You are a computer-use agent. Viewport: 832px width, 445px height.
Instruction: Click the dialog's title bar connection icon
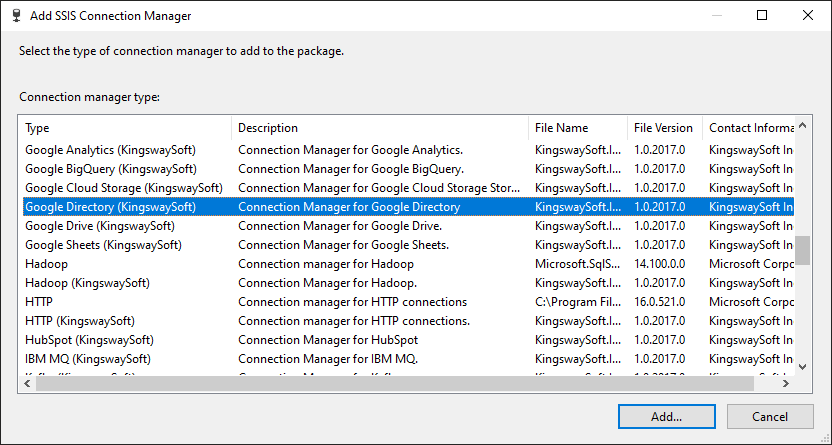pyautogui.click(x=16, y=15)
